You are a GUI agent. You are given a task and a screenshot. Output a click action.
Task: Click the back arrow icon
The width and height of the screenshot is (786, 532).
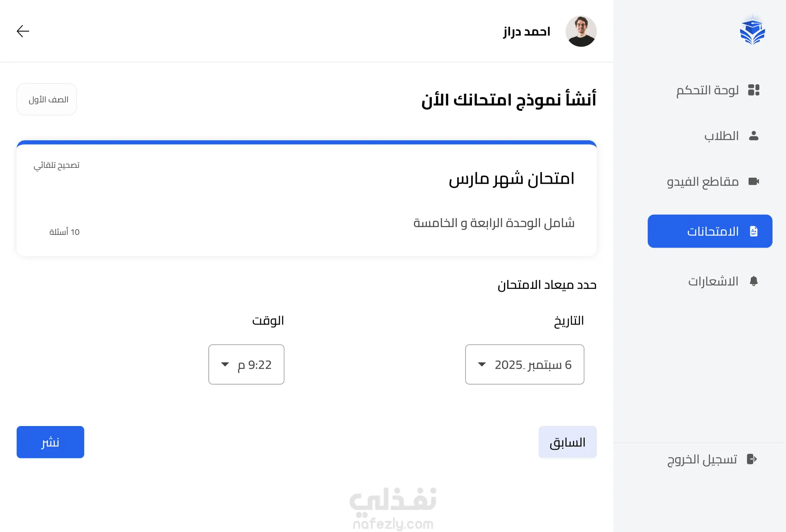(x=23, y=31)
